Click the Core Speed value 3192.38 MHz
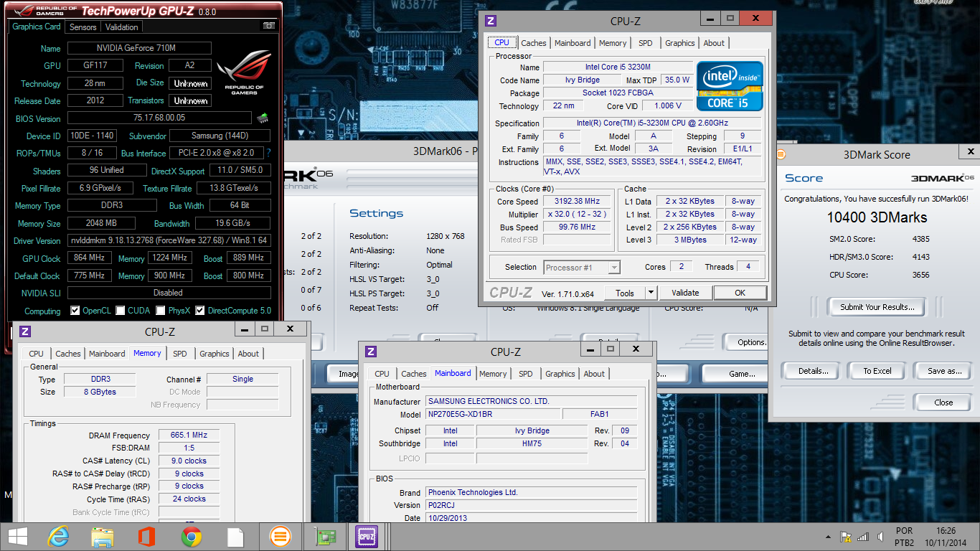This screenshot has height=551, width=980. (577, 201)
